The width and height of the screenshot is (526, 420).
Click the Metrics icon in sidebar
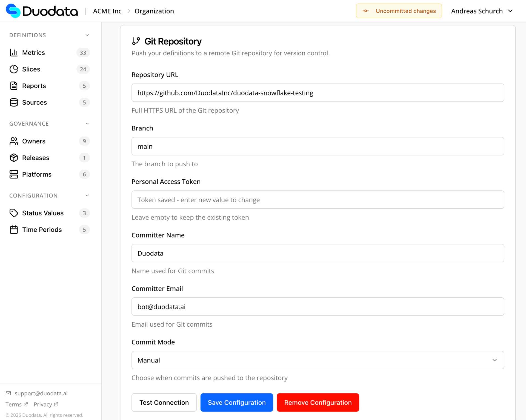click(x=14, y=53)
